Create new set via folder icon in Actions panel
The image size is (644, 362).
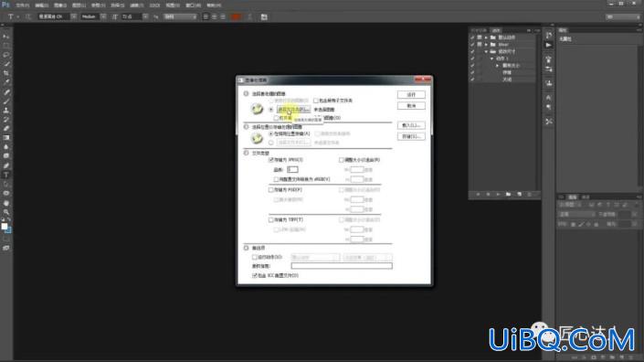coord(509,194)
